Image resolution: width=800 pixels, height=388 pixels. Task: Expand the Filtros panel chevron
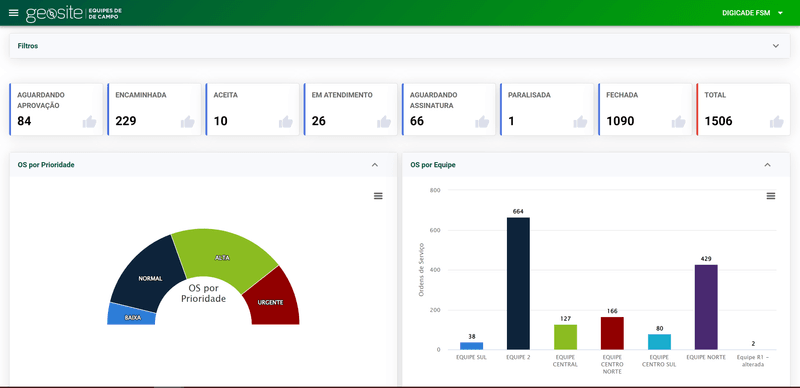tap(776, 46)
